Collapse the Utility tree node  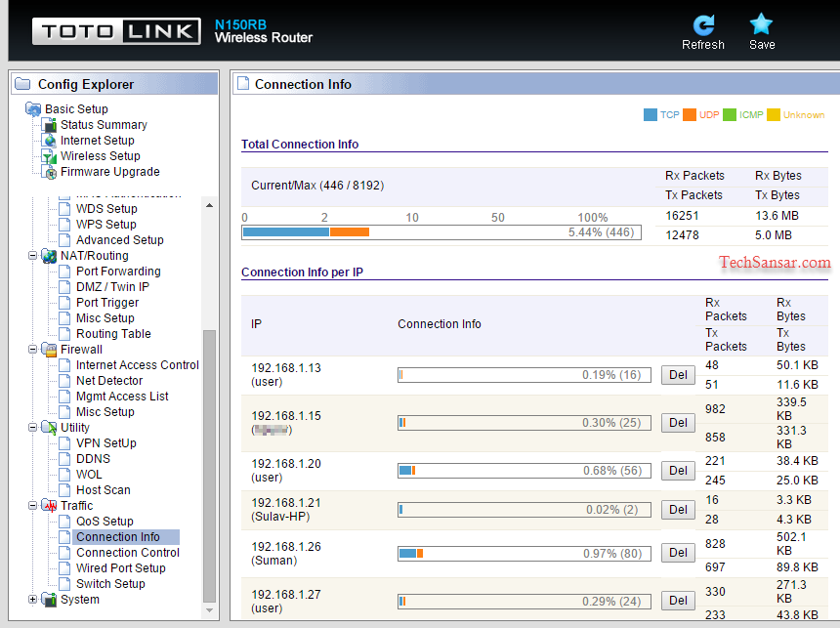32,427
